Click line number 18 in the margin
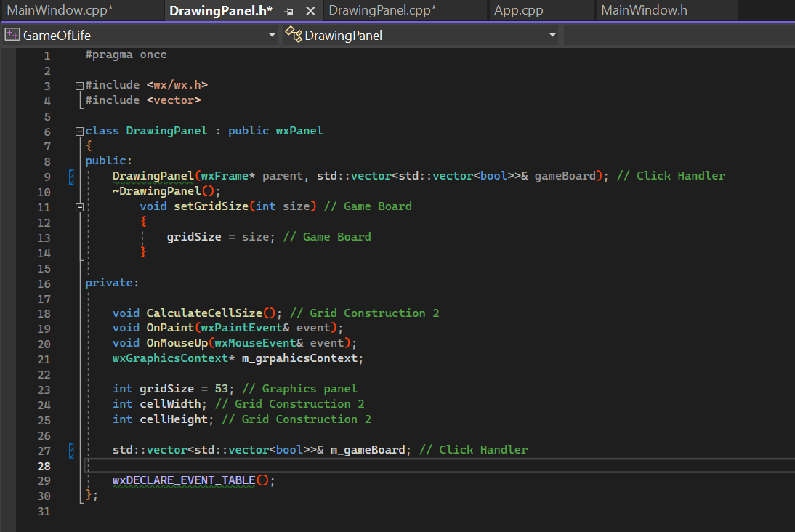 pyautogui.click(x=44, y=313)
